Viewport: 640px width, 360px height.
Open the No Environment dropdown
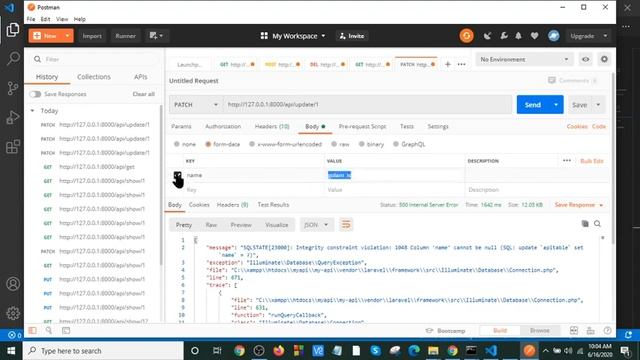coord(524,60)
